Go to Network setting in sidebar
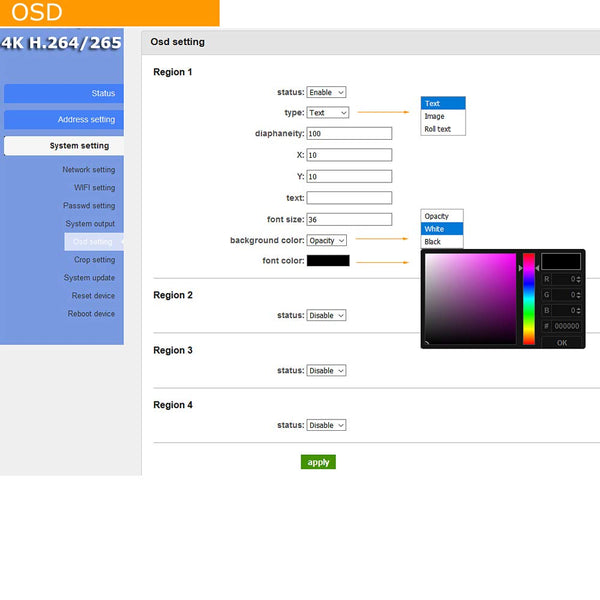600x600 pixels. [88, 170]
